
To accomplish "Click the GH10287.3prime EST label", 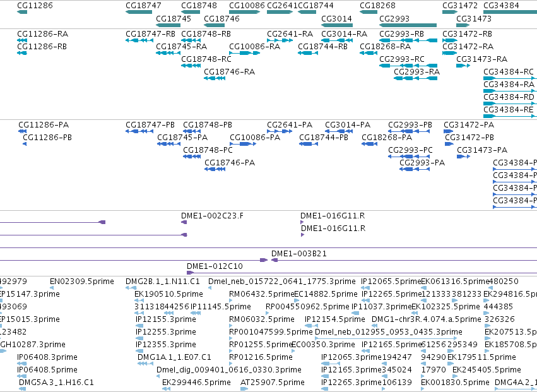I will (33, 345).
